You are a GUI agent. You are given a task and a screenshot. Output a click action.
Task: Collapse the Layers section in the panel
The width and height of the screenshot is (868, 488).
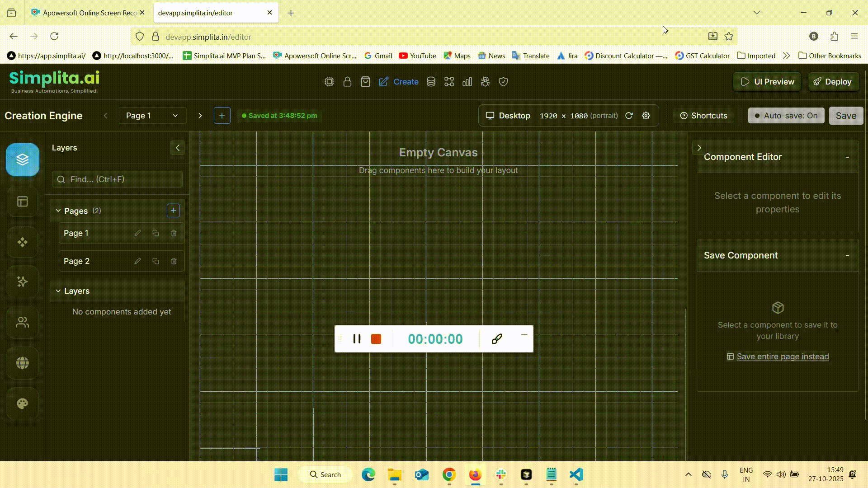pyautogui.click(x=58, y=291)
